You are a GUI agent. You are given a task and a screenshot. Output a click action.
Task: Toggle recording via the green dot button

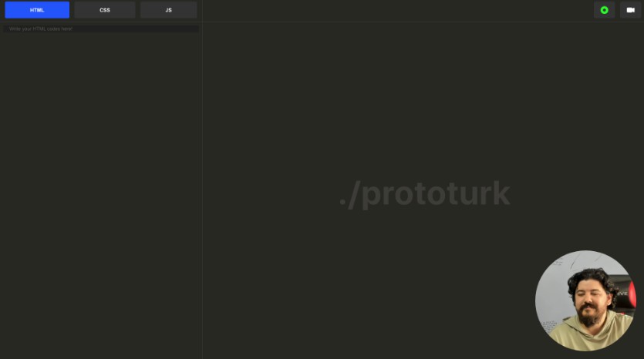pyautogui.click(x=604, y=10)
